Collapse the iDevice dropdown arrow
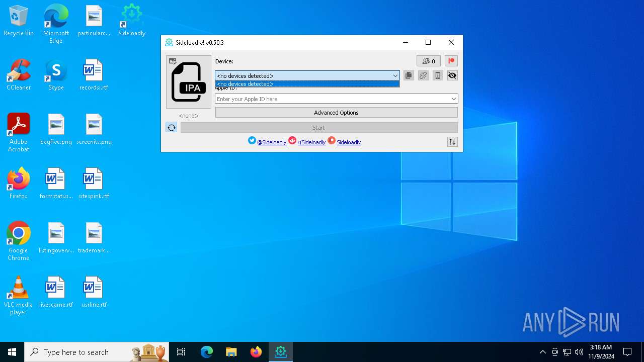 click(x=395, y=76)
